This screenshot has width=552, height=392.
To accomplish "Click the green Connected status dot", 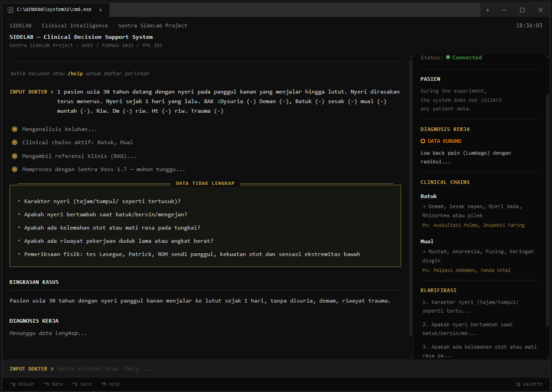I will coord(448,57).
